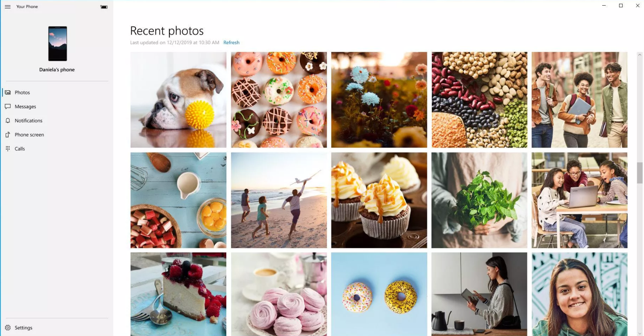Select Daniela's phone device image
The width and height of the screenshot is (644, 336).
(57, 43)
